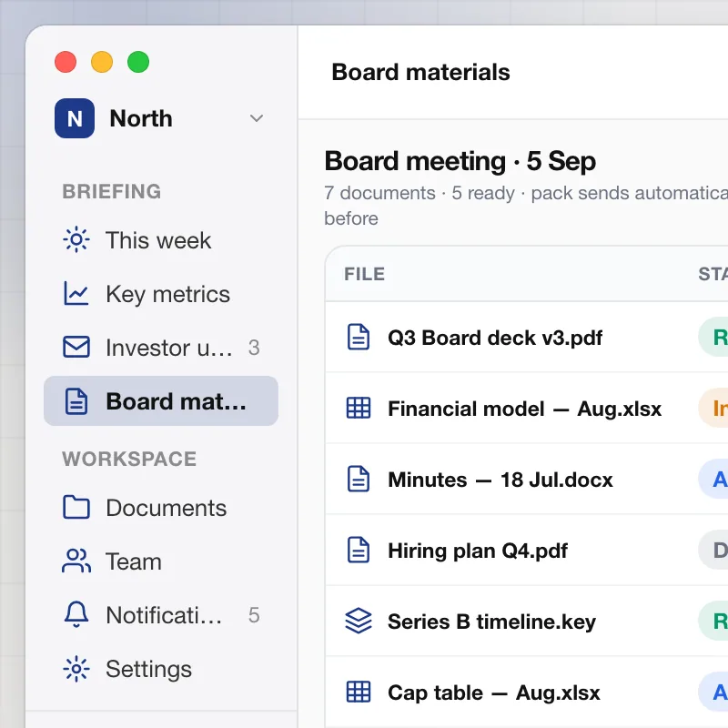Image resolution: width=728 pixels, height=728 pixels.
Task: Click the Investor updates count badge 3
Action: tap(254, 348)
